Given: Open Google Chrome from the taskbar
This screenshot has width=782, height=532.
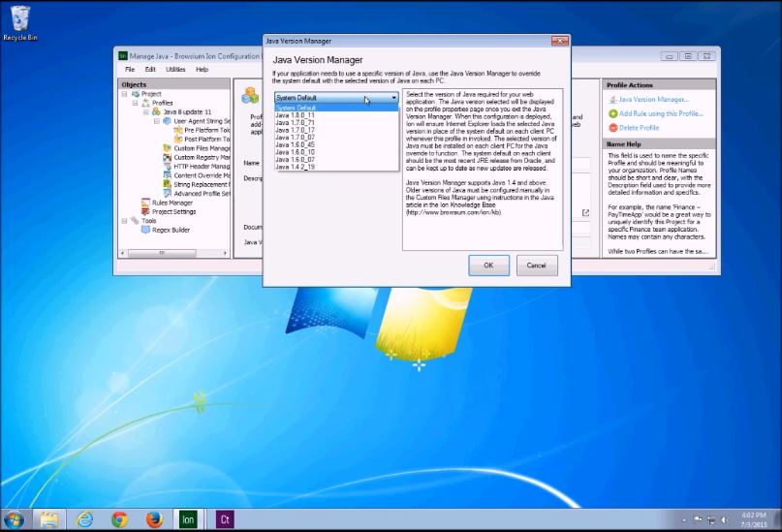Looking at the screenshot, I should [x=119, y=519].
